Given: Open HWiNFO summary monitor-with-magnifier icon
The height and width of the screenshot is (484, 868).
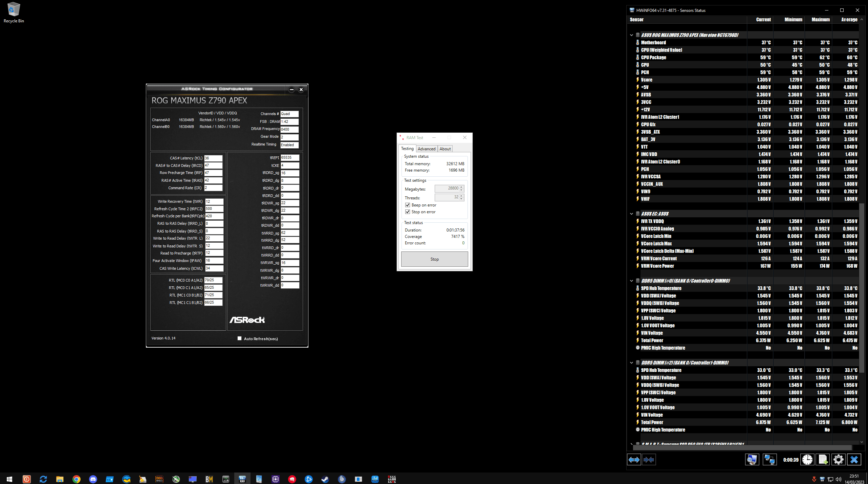Looking at the screenshot, I should [752, 460].
